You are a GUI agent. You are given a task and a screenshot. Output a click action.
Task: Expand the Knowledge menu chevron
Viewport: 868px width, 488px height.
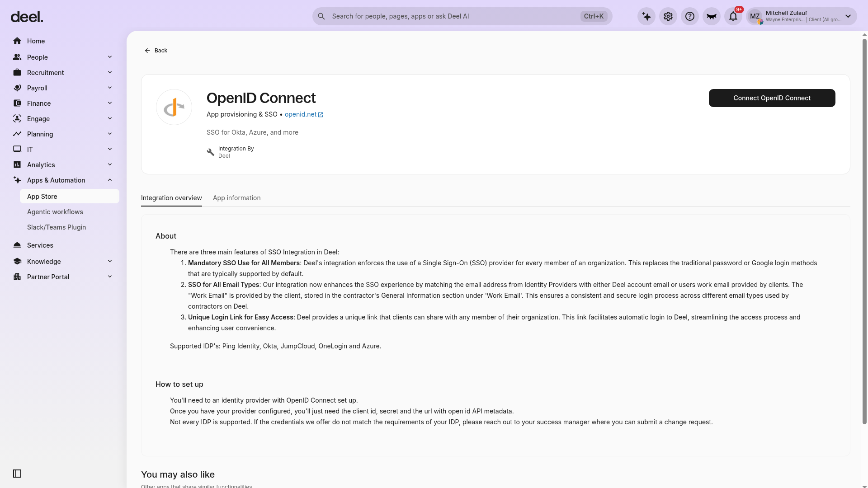pyautogui.click(x=110, y=261)
